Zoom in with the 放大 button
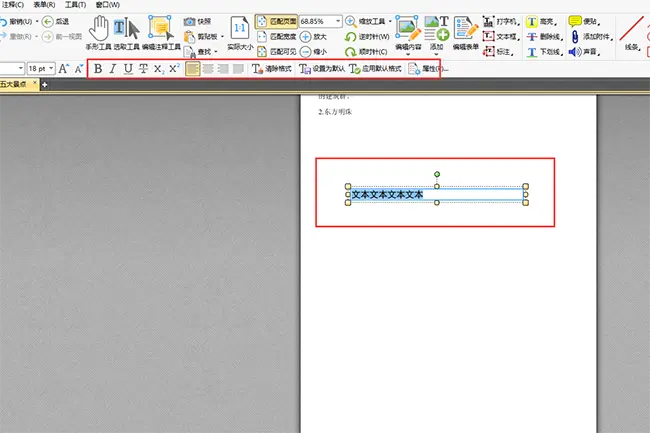 (x=313, y=36)
